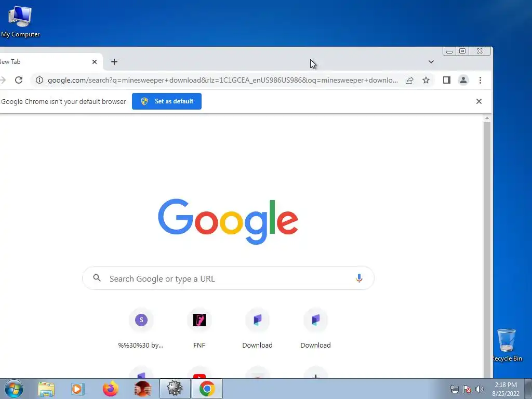Open the volume speaker tray icon
The image size is (532, 399).
pos(480,389)
